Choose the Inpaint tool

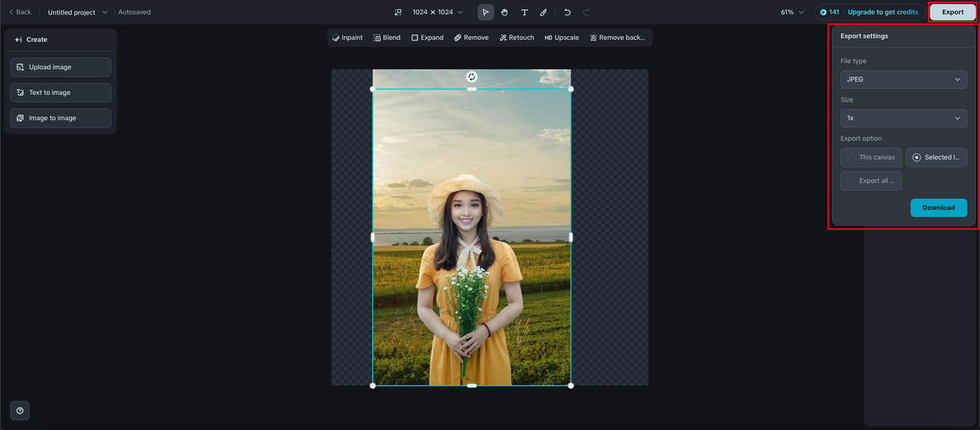(x=348, y=37)
